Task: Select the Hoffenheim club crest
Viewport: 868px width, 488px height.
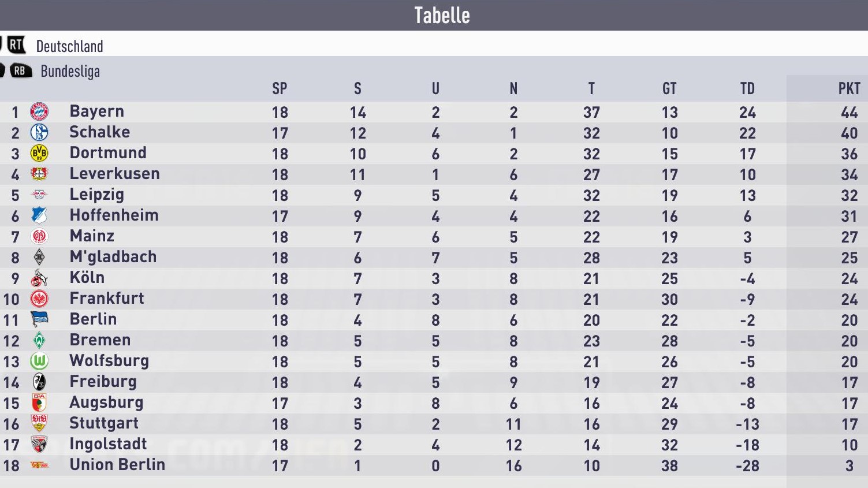Action: point(39,215)
